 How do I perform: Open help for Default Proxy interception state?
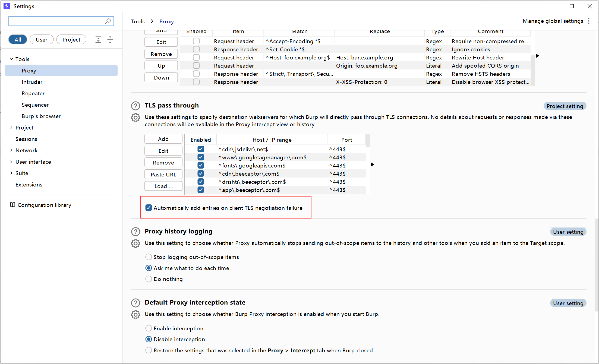[x=135, y=303]
